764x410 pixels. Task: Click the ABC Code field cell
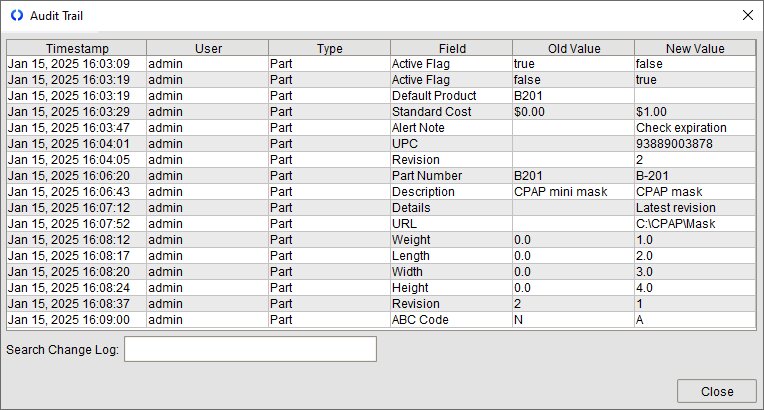tap(450, 320)
